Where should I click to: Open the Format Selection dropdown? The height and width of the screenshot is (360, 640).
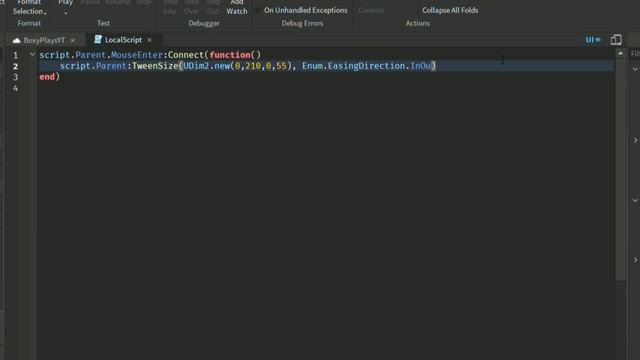point(29,8)
